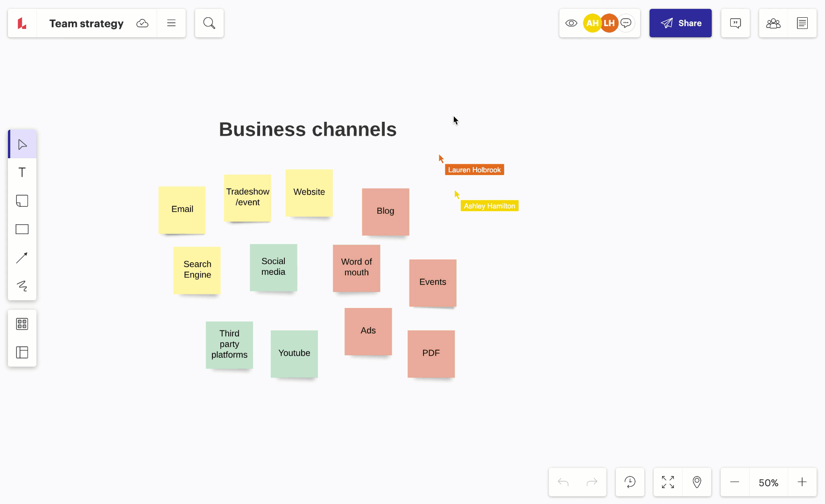Pick the freehand Draw tool
Viewport: 825px width, 504px height.
[22, 286]
